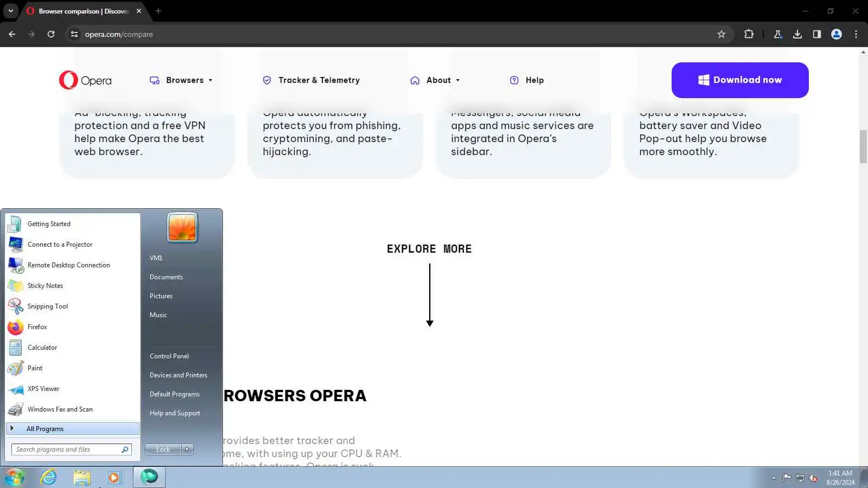
Task: Click the page vertical scrollbar thumb
Action: (x=863, y=146)
